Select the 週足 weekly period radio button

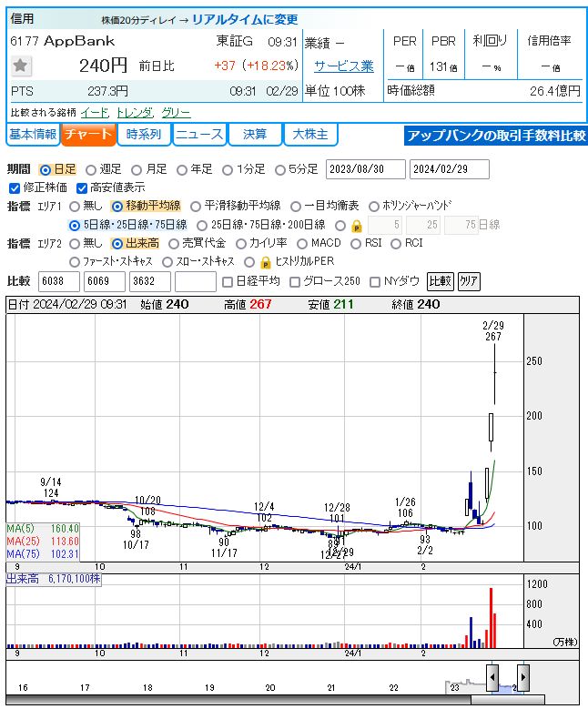pos(91,170)
